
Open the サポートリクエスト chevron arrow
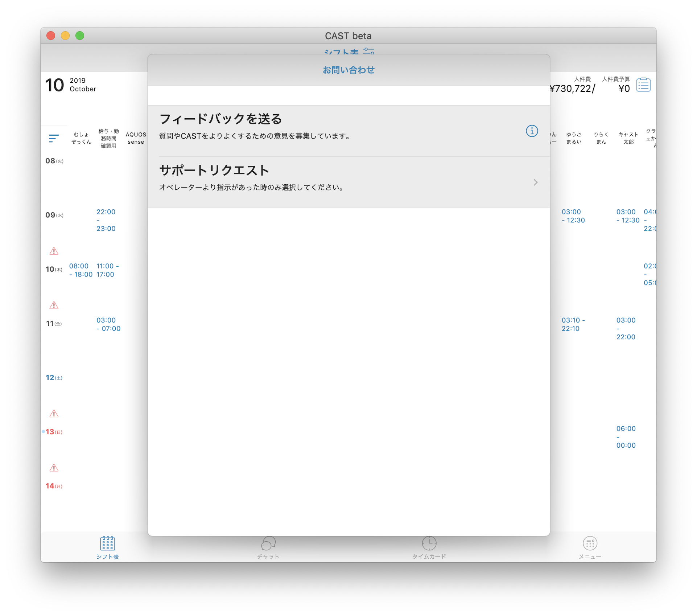[535, 182]
